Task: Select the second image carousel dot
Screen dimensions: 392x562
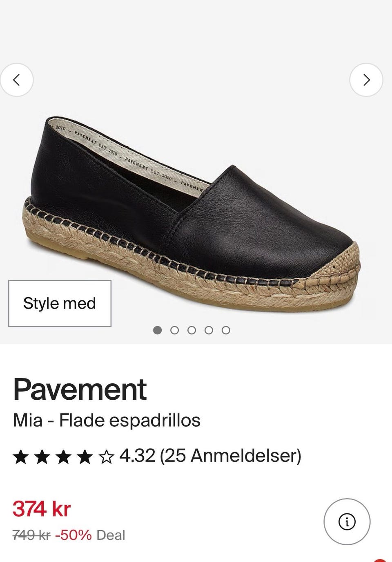Action: (174, 330)
